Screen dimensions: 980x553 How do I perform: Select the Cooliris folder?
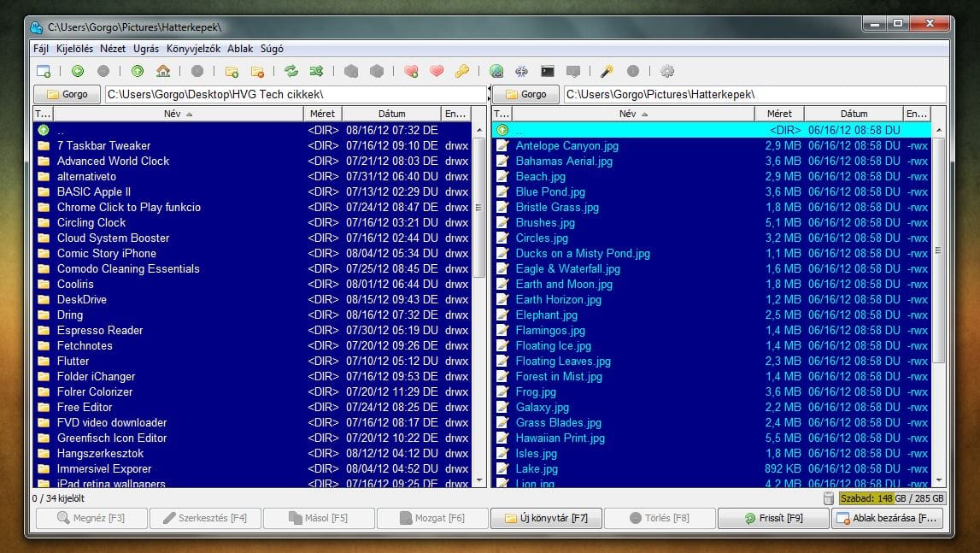pos(252,284)
